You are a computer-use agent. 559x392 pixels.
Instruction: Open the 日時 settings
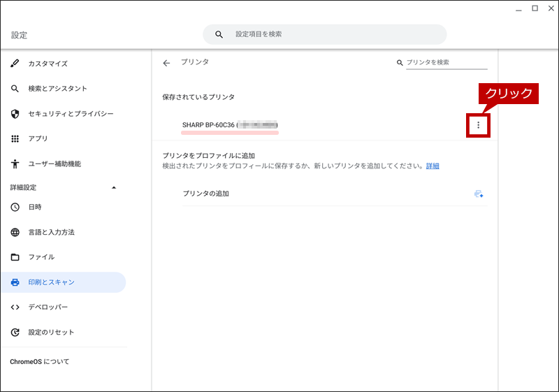(35, 207)
